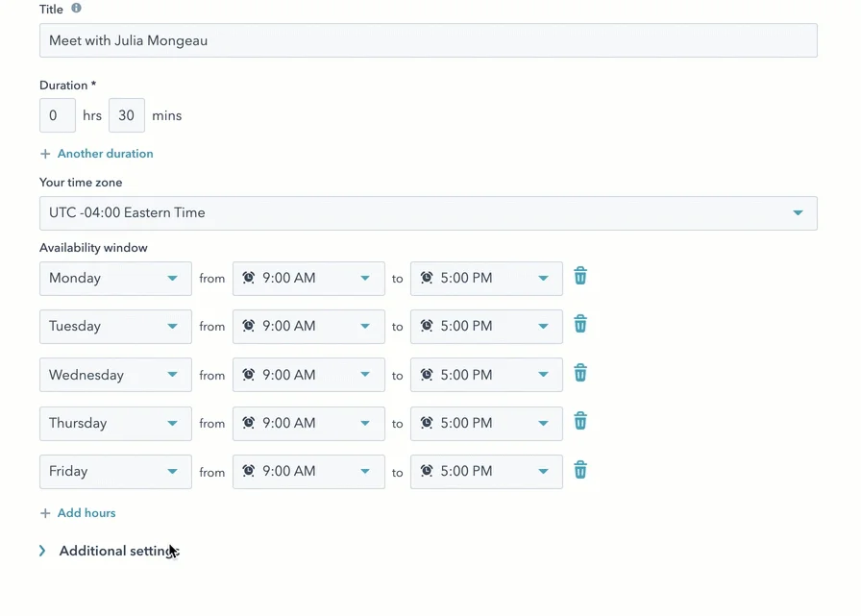
Task: Click the Title info icon
Action: [x=76, y=9]
